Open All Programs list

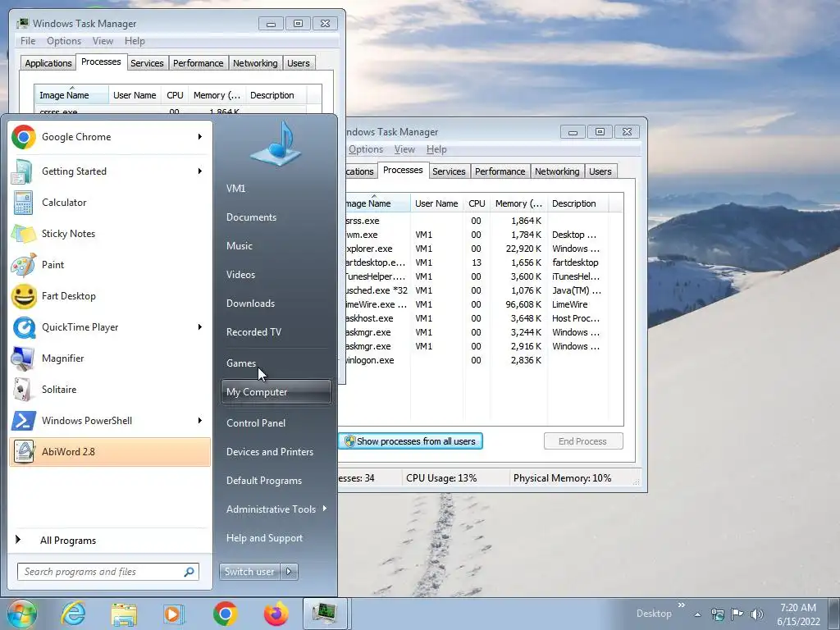click(x=67, y=541)
